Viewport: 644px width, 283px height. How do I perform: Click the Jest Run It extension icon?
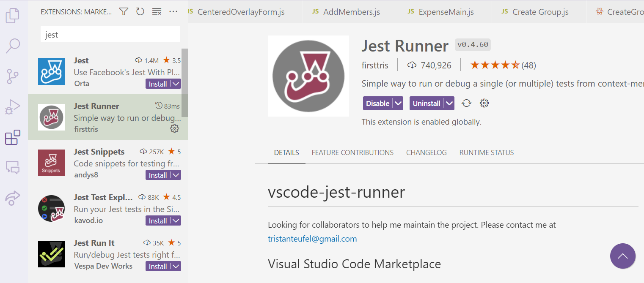51,254
